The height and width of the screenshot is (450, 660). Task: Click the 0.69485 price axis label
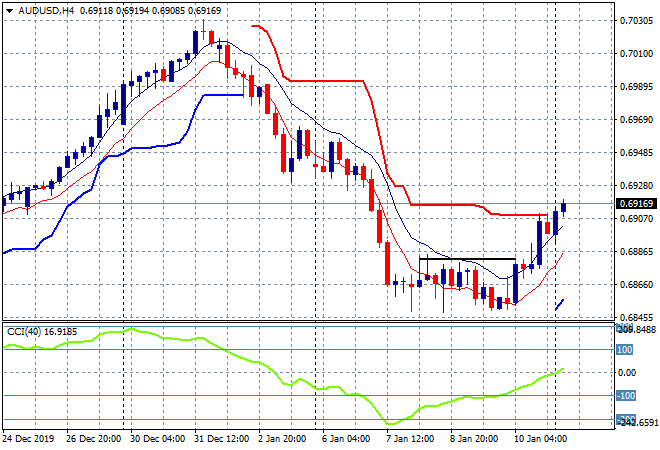click(x=636, y=153)
